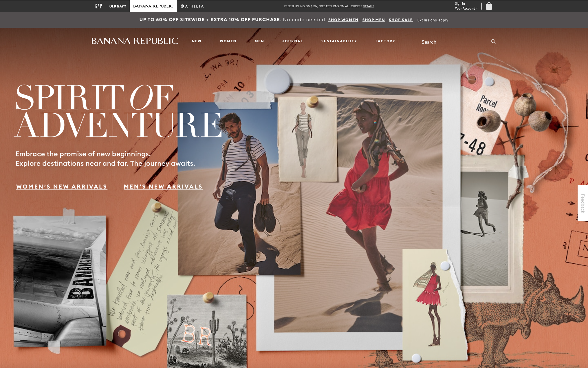Click Men's New Arrivals link
Viewport: 588px width, 368px height.
tap(163, 187)
